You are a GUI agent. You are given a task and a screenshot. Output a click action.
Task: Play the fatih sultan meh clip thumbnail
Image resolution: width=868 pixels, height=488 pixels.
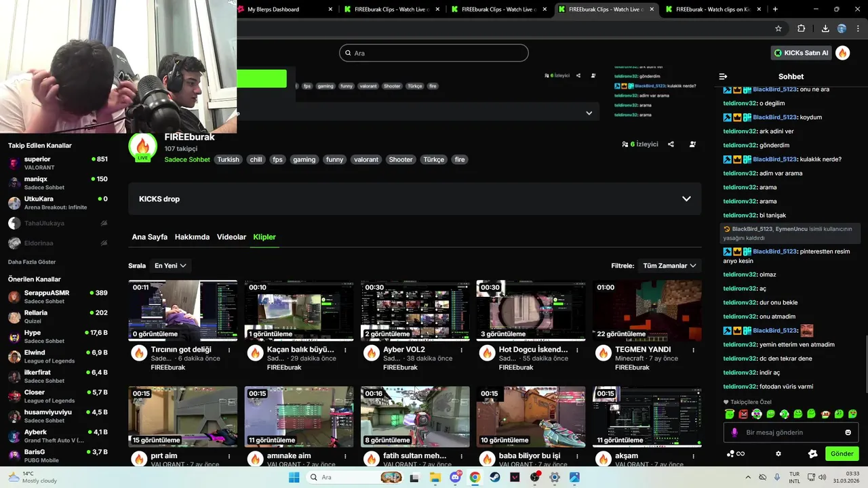415,417
